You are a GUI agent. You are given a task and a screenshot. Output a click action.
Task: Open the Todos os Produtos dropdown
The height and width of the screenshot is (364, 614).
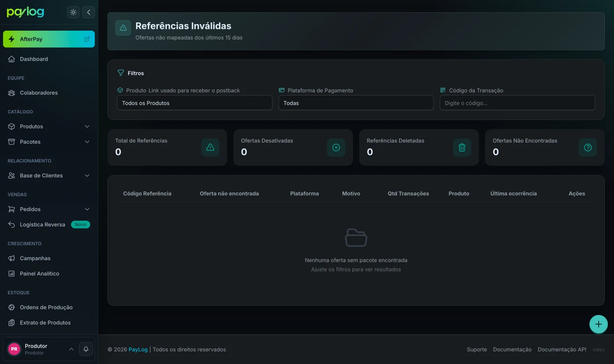[194, 103]
